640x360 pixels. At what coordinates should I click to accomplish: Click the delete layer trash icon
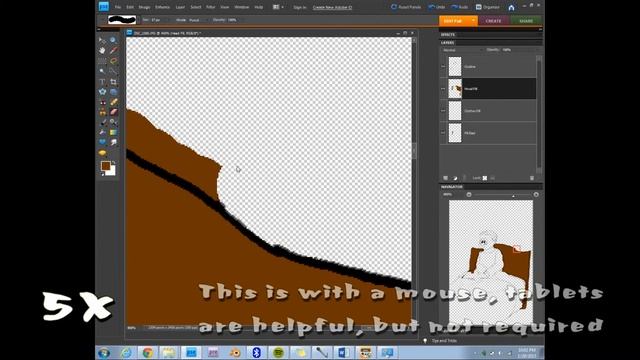point(531,178)
